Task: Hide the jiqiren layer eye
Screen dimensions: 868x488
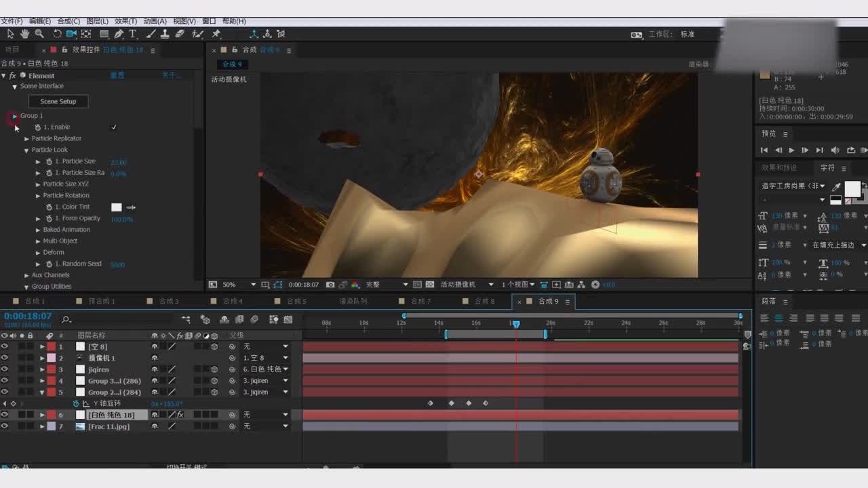Action: tap(5, 369)
